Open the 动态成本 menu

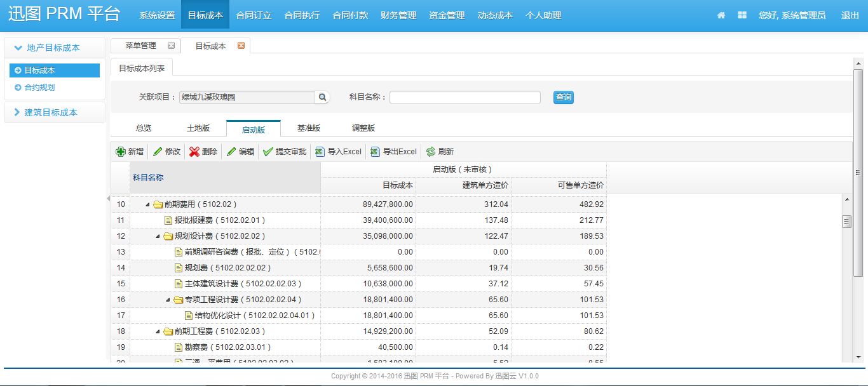(495, 15)
